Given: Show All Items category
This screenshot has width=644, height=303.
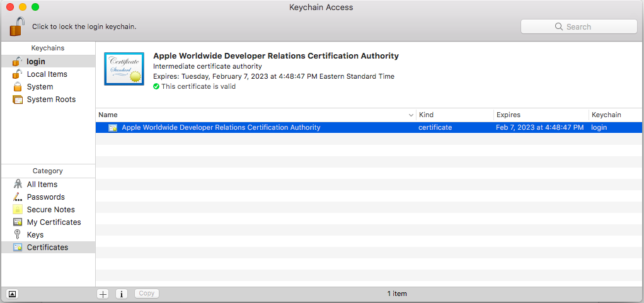Looking at the screenshot, I should pos(48,185).
